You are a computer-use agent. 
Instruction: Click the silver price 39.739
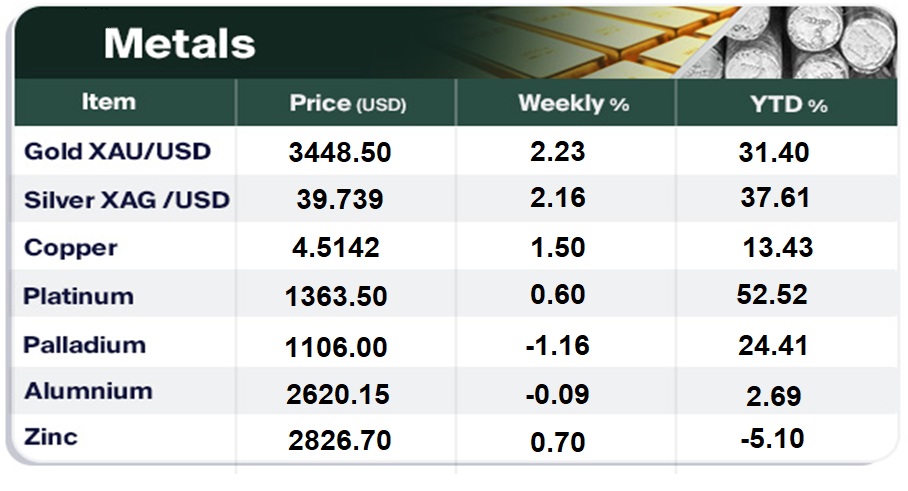click(x=340, y=200)
